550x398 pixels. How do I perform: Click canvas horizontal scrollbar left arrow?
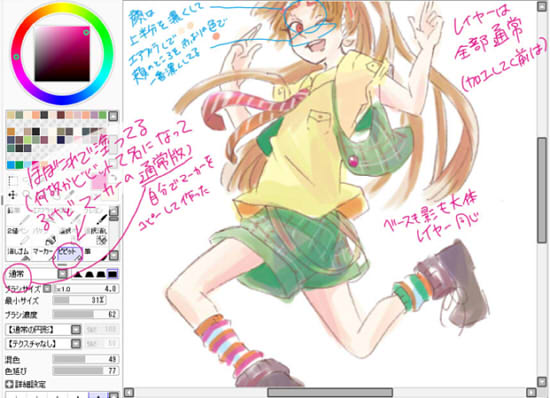click(x=129, y=392)
